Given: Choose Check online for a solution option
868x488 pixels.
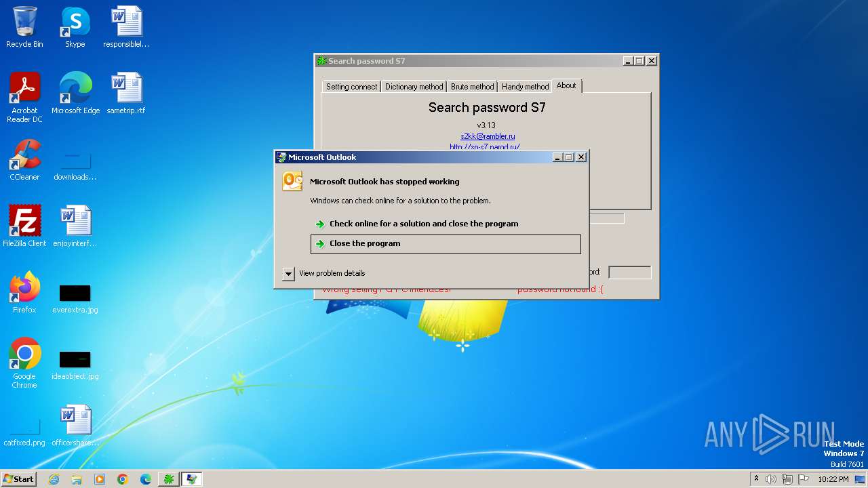Looking at the screenshot, I should [446, 224].
